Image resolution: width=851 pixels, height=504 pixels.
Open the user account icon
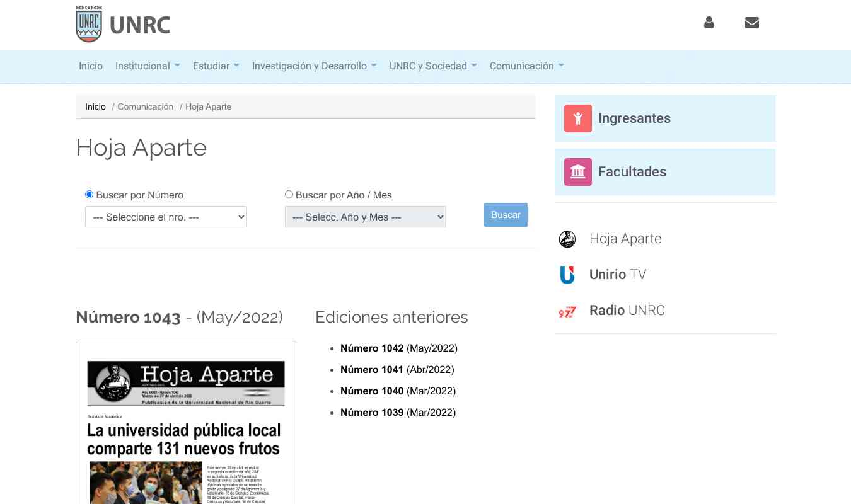[x=709, y=23]
